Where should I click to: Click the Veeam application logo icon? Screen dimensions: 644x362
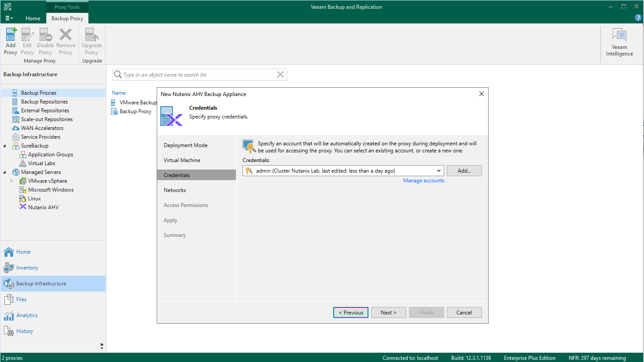[x=7, y=7]
